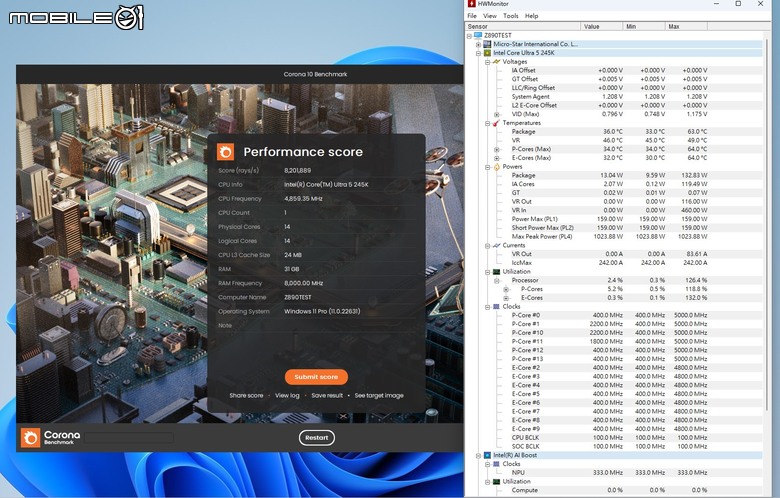The width and height of the screenshot is (780, 498).
Task: Click the orange Submit score button
Action: (316, 377)
